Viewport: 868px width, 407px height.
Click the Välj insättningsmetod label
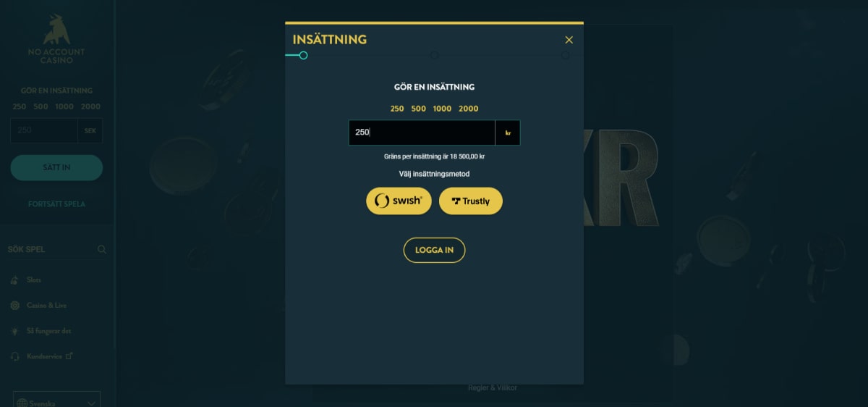tap(434, 174)
